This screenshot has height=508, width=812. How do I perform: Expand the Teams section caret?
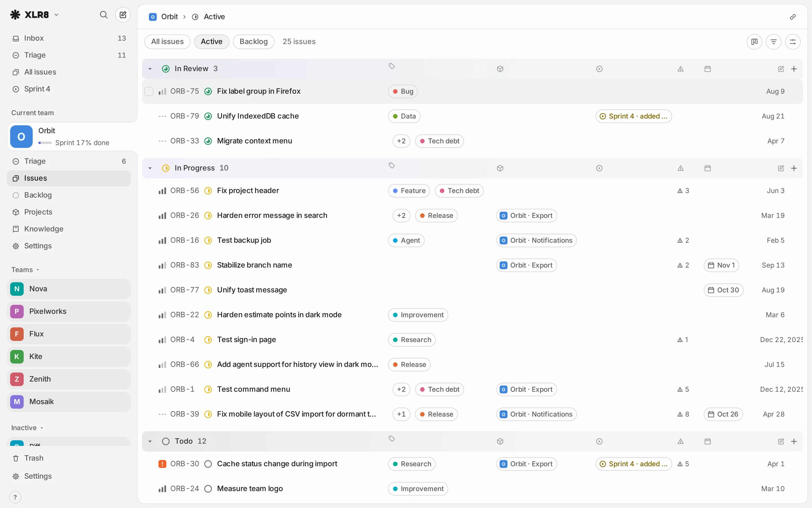(38, 270)
